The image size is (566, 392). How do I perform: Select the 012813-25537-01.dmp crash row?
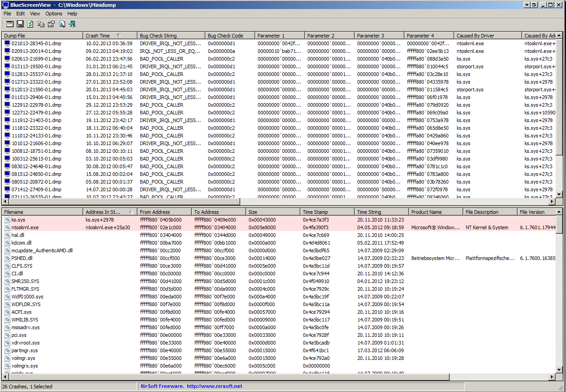click(x=279, y=74)
